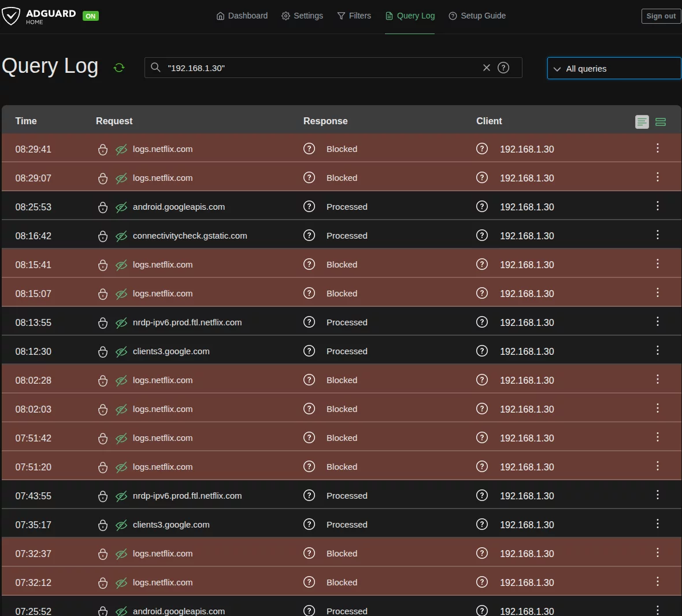
Task: Open three-dot menu for 07:35:17 row
Action: coord(657,524)
